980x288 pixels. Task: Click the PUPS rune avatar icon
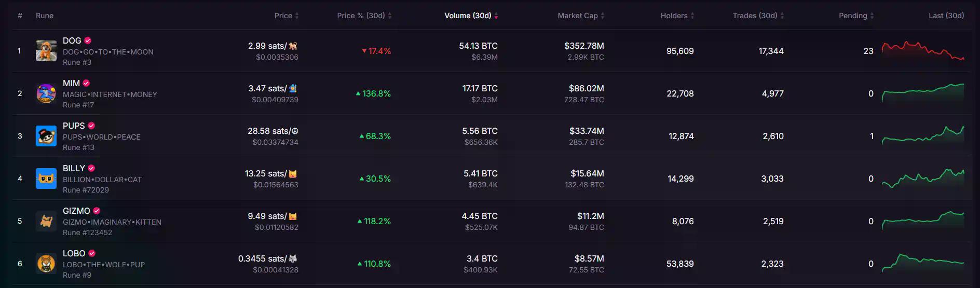pyautogui.click(x=46, y=136)
